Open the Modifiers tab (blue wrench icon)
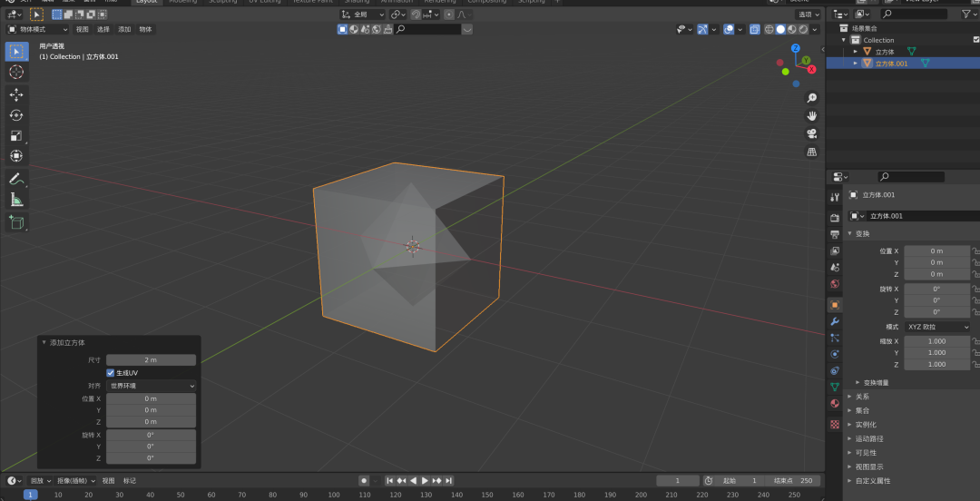 pos(835,321)
